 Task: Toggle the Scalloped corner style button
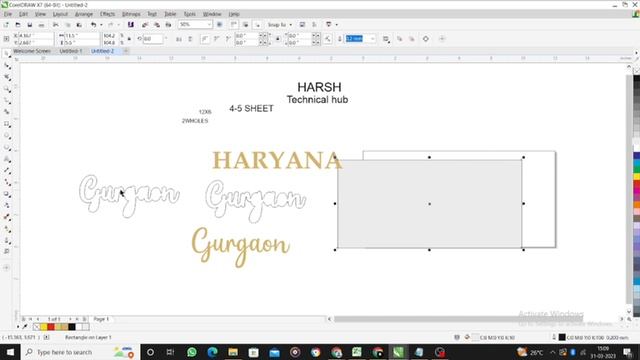(x=216, y=39)
